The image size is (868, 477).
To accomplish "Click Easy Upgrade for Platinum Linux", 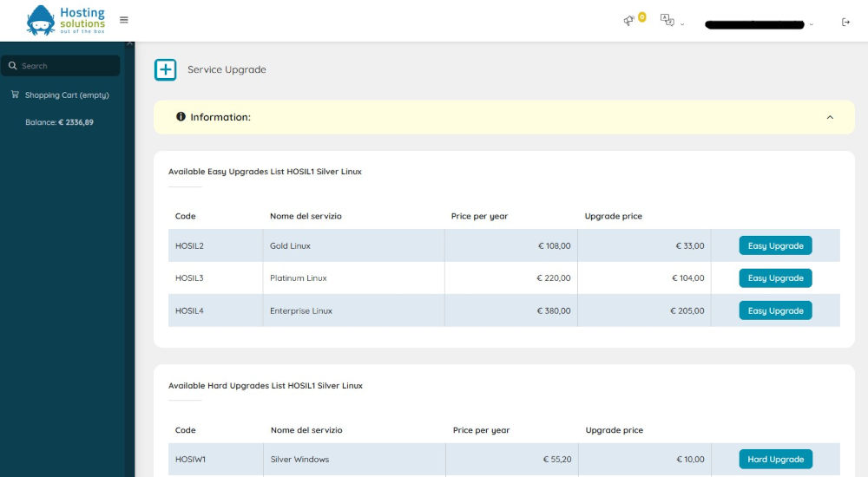I will [775, 278].
